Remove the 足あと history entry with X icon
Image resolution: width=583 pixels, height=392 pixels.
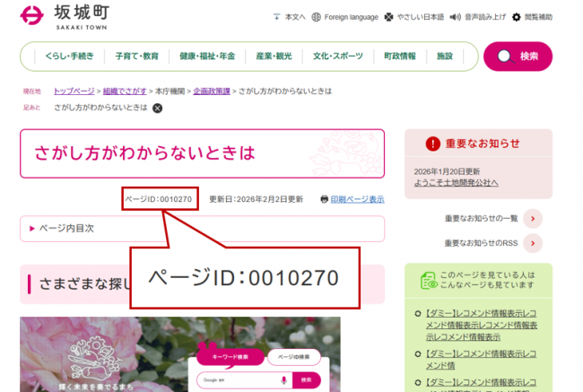click(158, 109)
